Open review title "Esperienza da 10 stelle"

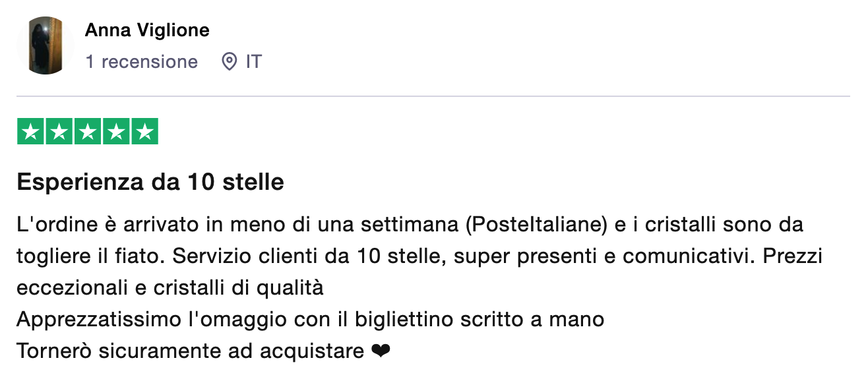point(150,181)
